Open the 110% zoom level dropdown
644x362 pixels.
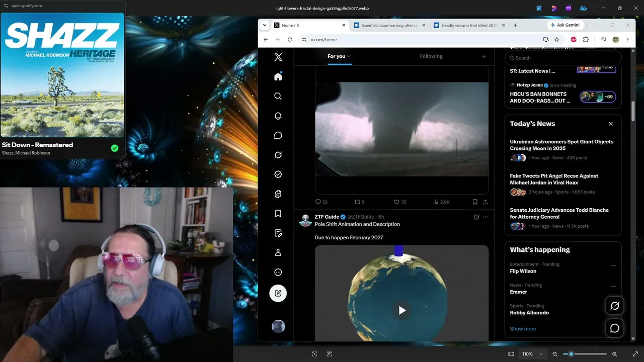tap(532, 354)
